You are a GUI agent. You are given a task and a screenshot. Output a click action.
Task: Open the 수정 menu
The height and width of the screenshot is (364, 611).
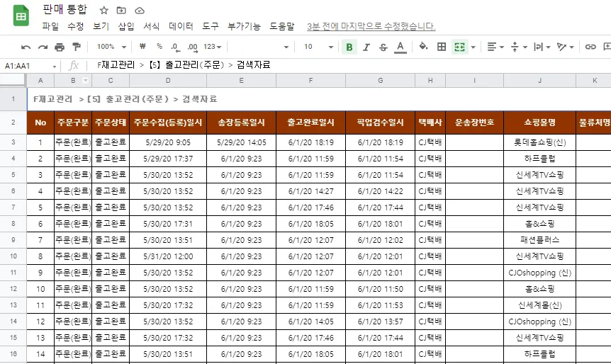[76, 26]
